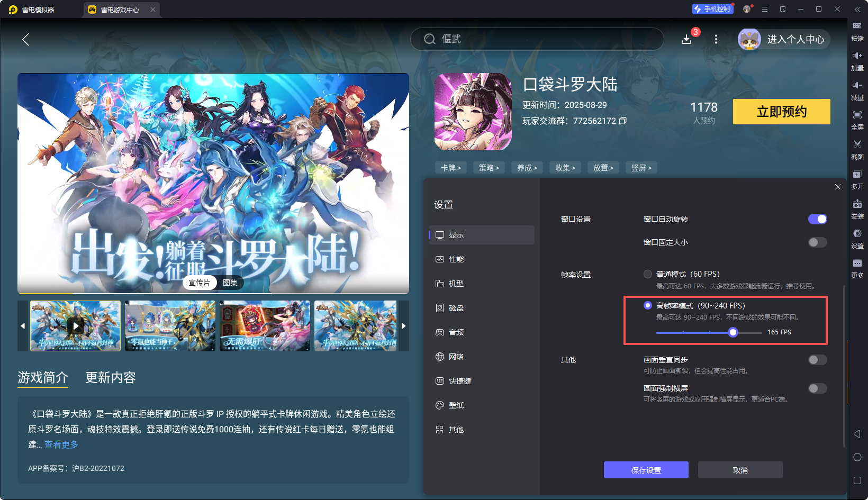Select 普通模式 (60 FPS) radio button

pyautogui.click(x=648, y=274)
